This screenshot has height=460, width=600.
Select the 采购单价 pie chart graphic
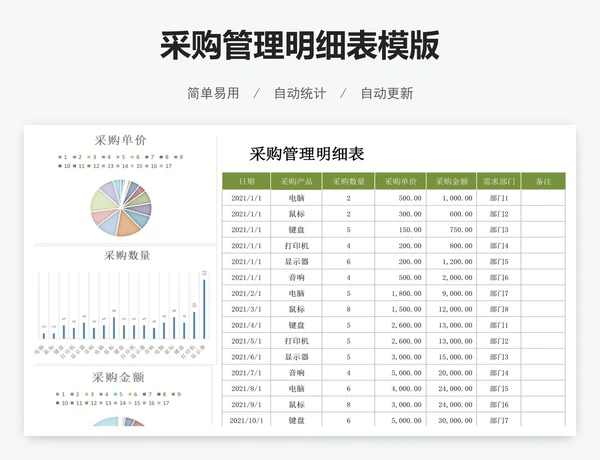(121, 208)
